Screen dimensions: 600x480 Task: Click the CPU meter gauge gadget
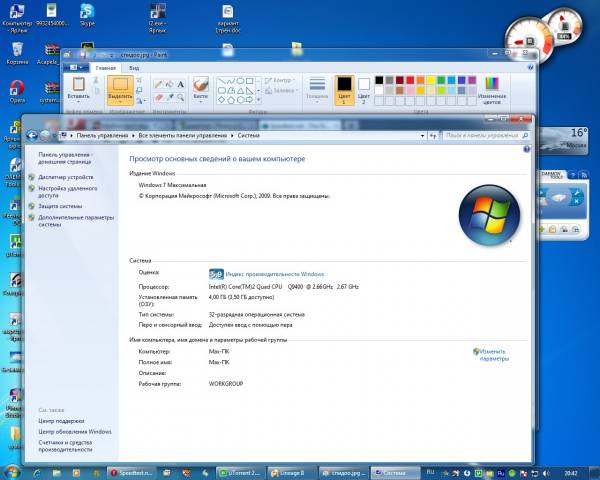tap(530, 41)
